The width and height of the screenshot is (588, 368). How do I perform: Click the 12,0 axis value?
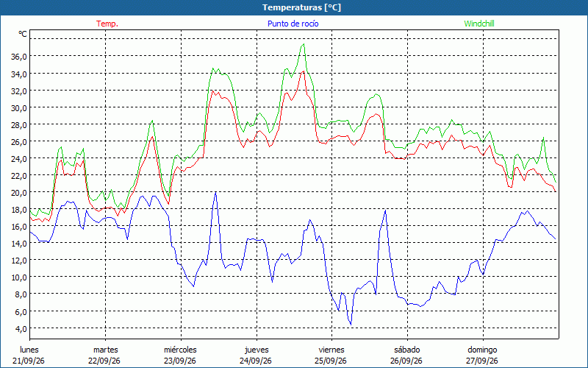click(x=19, y=261)
